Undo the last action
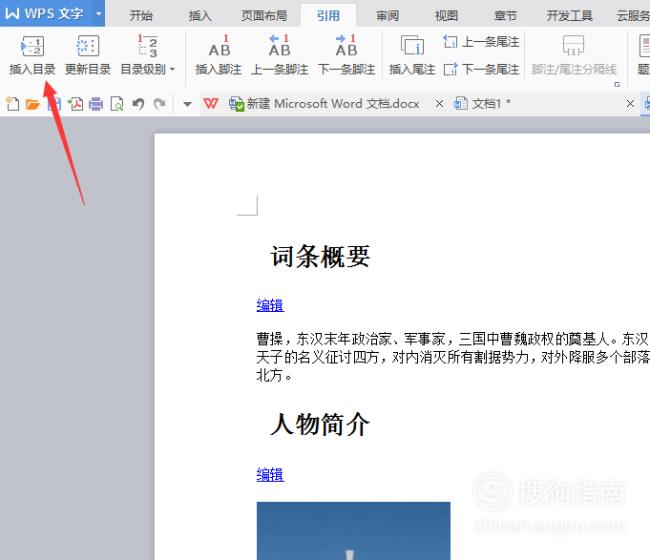650x560 pixels. tap(138, 104)
